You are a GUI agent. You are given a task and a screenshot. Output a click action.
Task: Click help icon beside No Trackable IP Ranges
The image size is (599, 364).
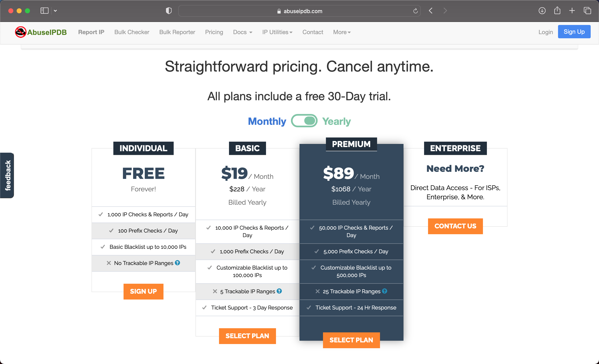click(x=177, y=263)
